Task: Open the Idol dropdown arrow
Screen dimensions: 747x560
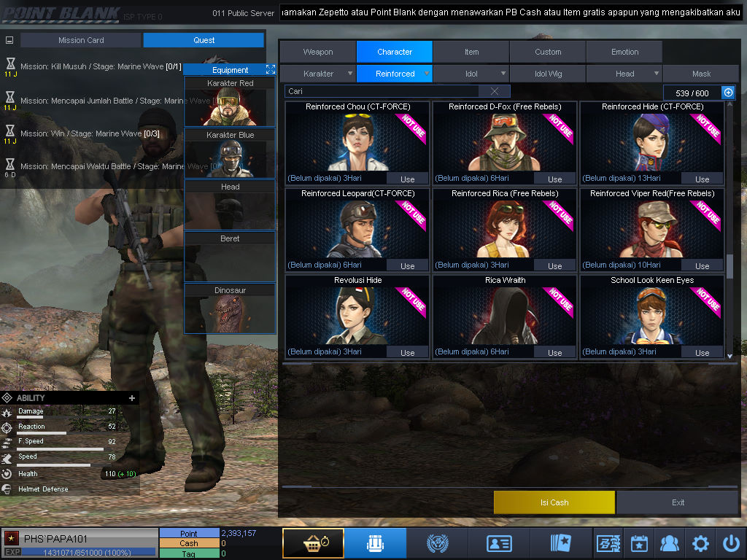Action: [x=503, y=74]
